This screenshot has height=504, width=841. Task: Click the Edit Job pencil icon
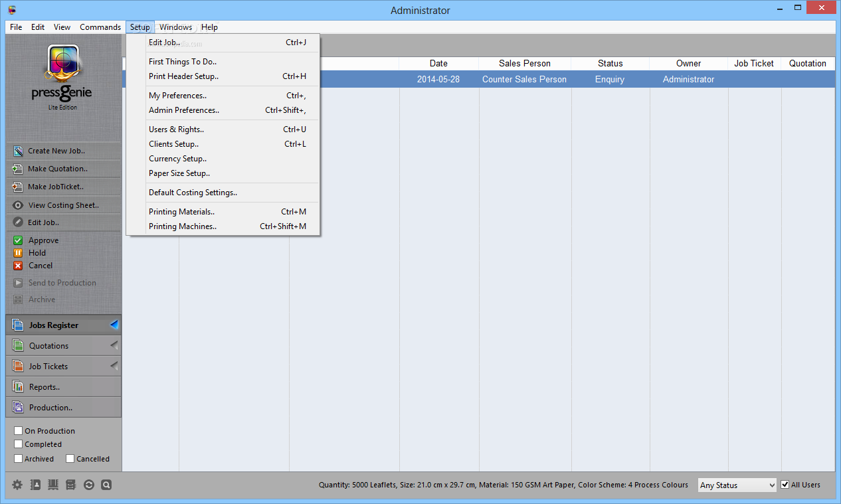[x=18, y=222]
